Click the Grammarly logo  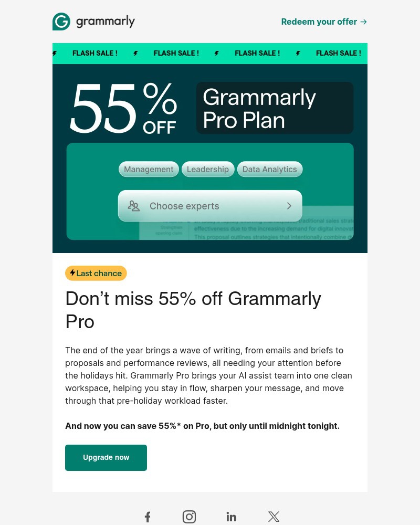93,22
